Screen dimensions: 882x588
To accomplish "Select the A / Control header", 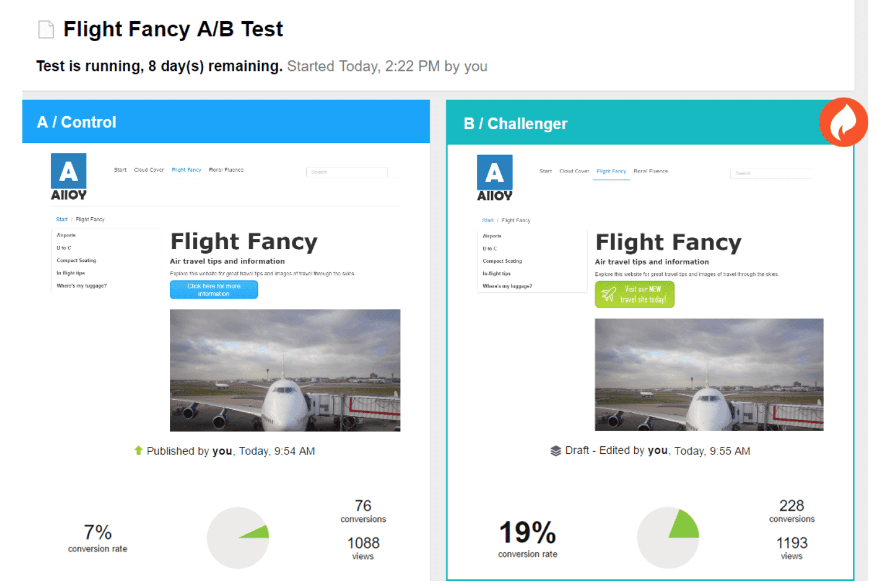I will pos(226,122).
